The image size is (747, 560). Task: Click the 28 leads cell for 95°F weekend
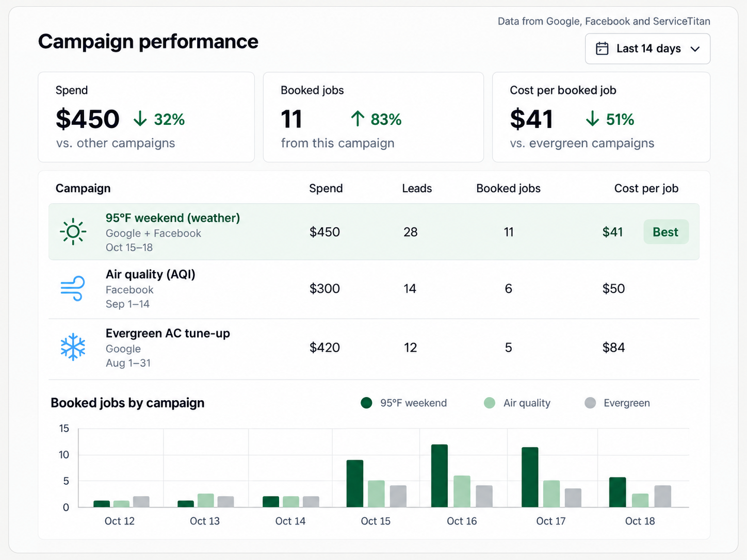click(411, 232)
